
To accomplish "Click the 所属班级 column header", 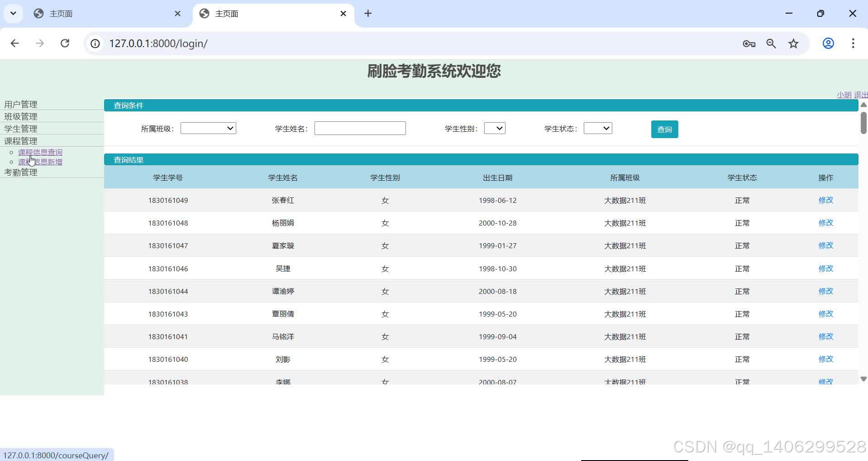I will click(x=625, y=178).
